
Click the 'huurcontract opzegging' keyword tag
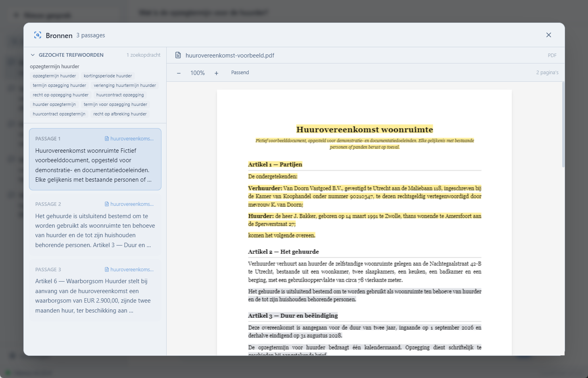pyautogui.click(x=120, y=95)
